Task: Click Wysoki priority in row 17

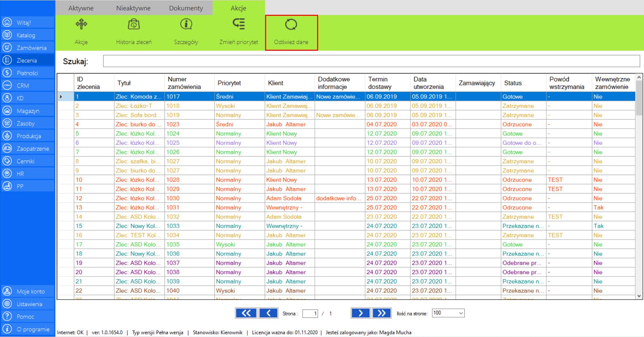Action: (x=240, y=244)
